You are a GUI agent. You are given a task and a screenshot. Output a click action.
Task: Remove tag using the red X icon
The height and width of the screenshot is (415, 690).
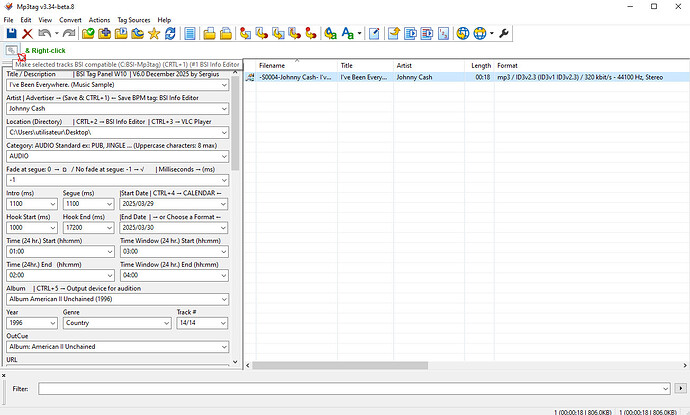tap(27, 33)
